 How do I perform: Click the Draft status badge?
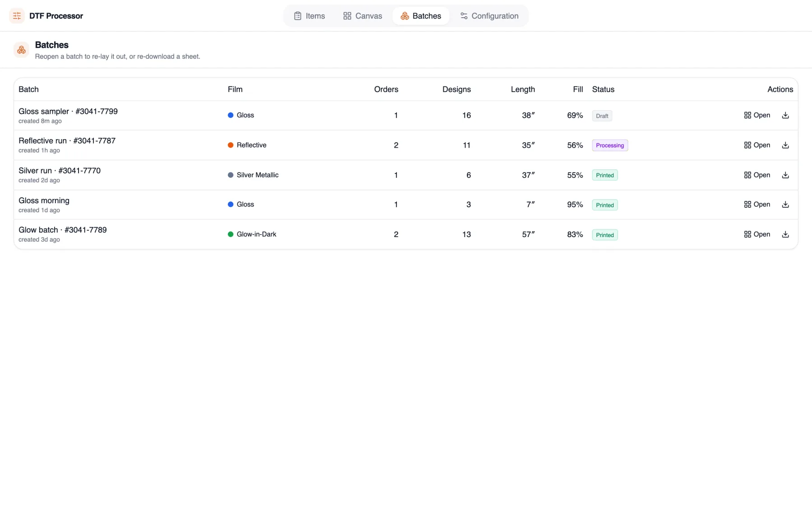(x=602, y=116)
